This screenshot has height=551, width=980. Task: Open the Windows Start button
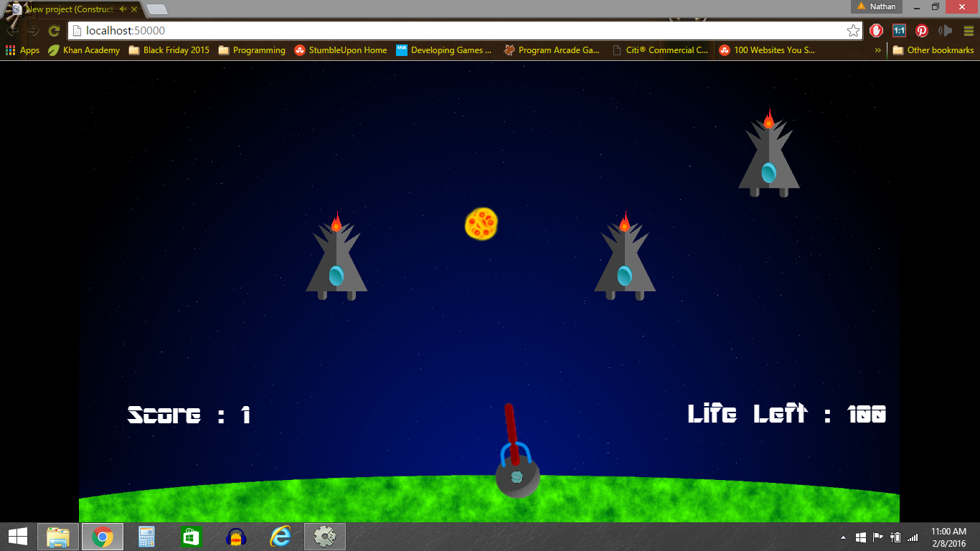tap(17, 537)
